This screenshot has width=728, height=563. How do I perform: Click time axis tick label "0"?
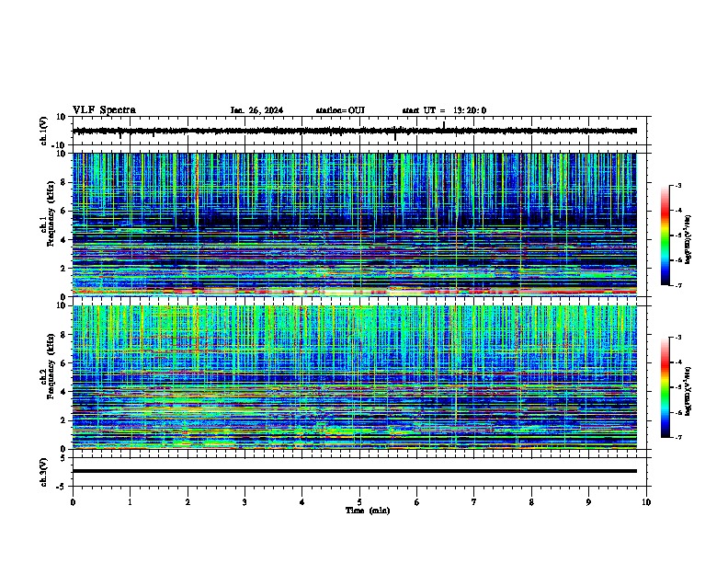point(73,502)
